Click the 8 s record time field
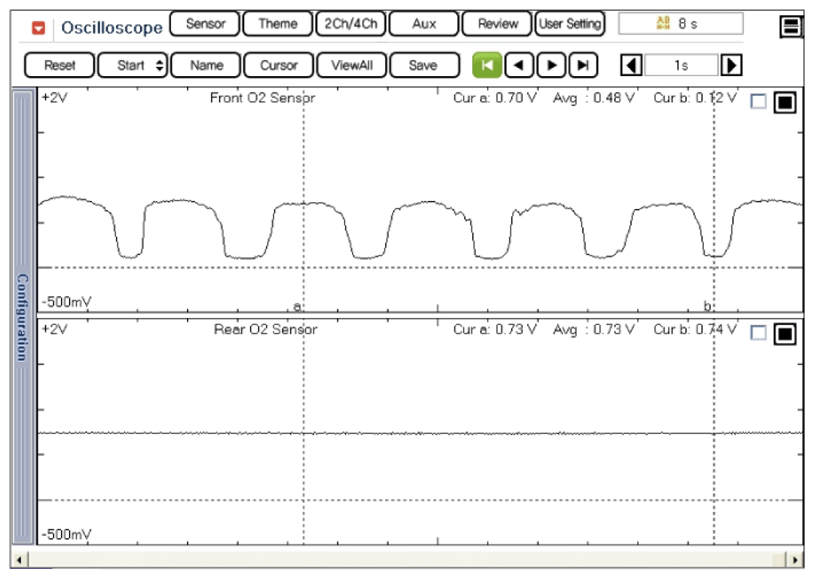 (x=680, y=24)
